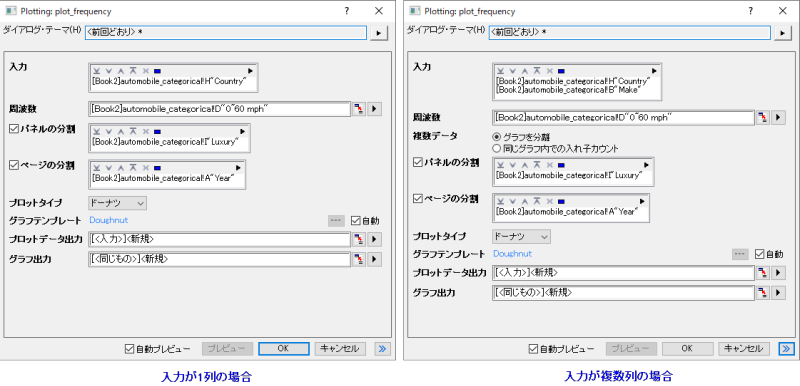Click グラフ出力 input field in right dialog
The width and height of the screenshot is (800, 386).
pyautogui.click(x=623, y=293)
